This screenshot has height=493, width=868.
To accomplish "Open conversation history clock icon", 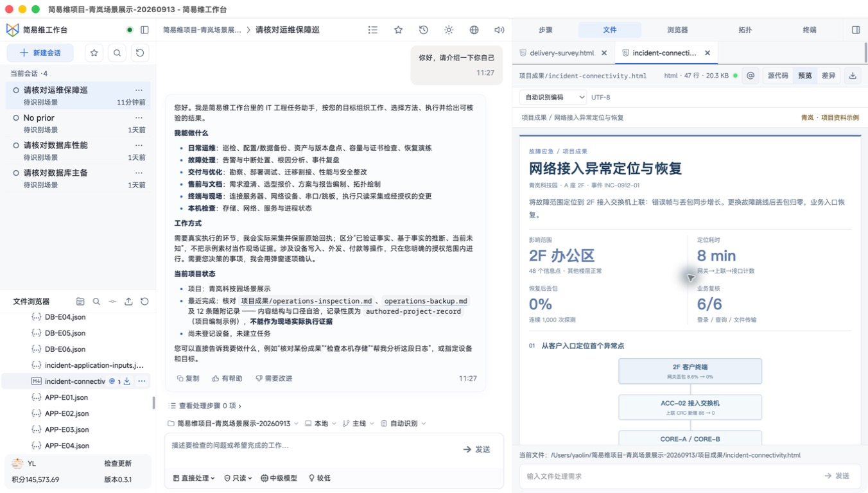I will (x=424, y=30).
